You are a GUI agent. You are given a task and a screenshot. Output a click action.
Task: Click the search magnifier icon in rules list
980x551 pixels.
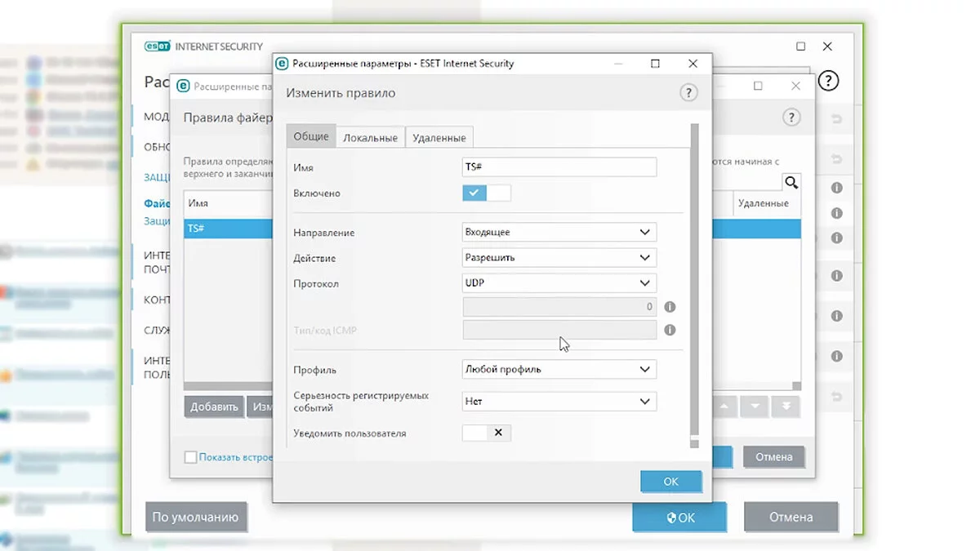(x=791, y=182)
